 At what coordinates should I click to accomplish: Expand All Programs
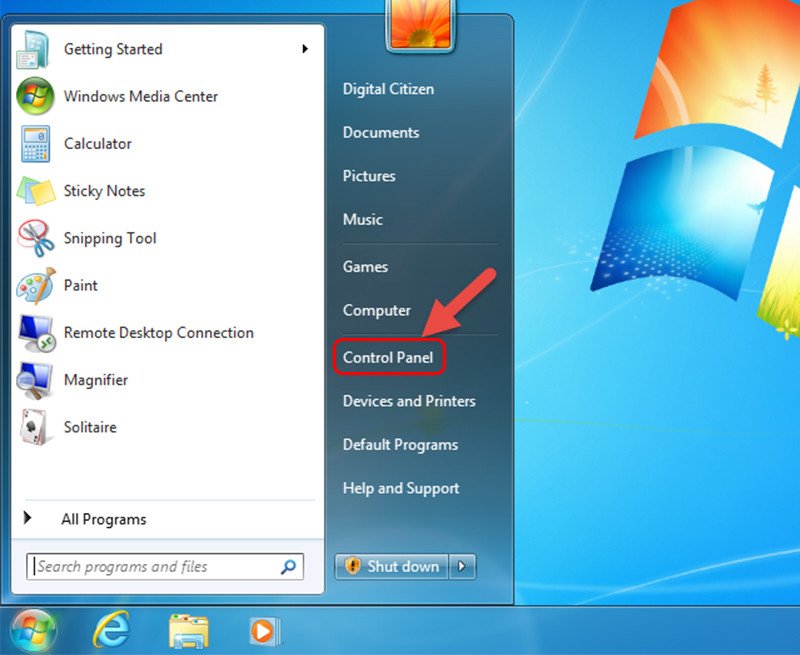point(103,519)
